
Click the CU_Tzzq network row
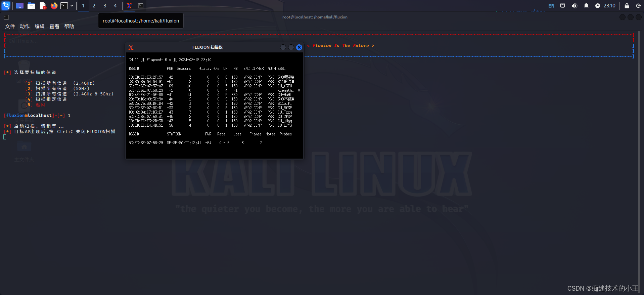[210, 112]
